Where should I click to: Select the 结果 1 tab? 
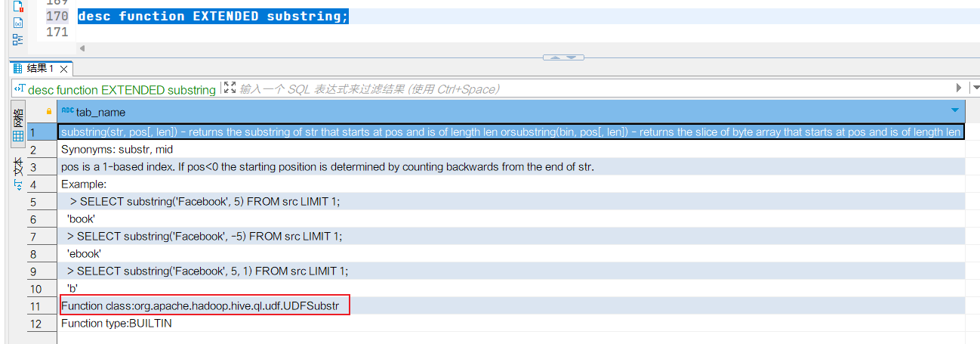39,69
